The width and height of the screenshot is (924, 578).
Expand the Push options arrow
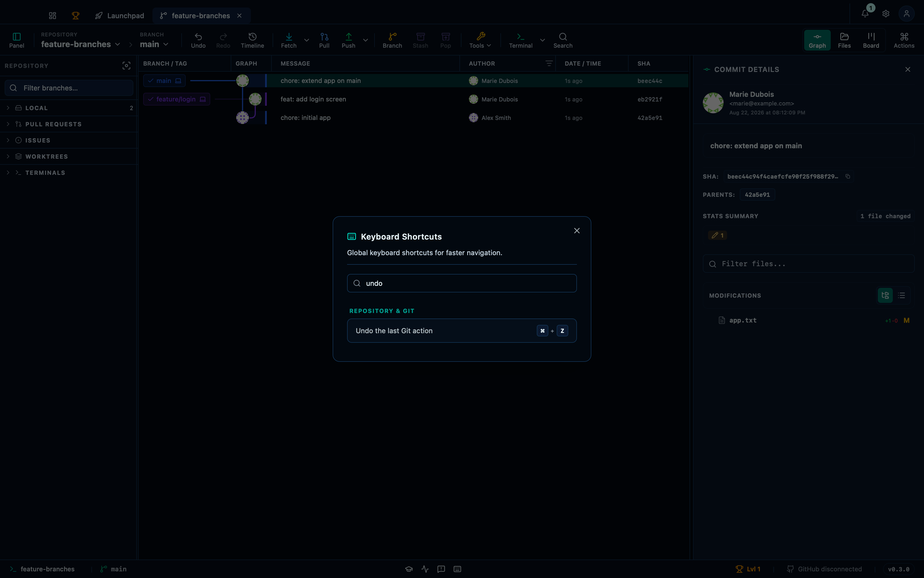click(x=365, y=40)
